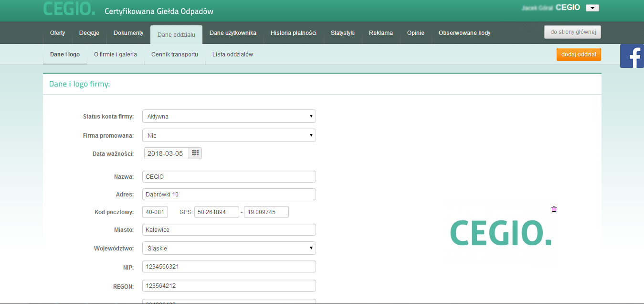Click 'Certyfikowana Giełda Odpadów' header title

point(159,11)
